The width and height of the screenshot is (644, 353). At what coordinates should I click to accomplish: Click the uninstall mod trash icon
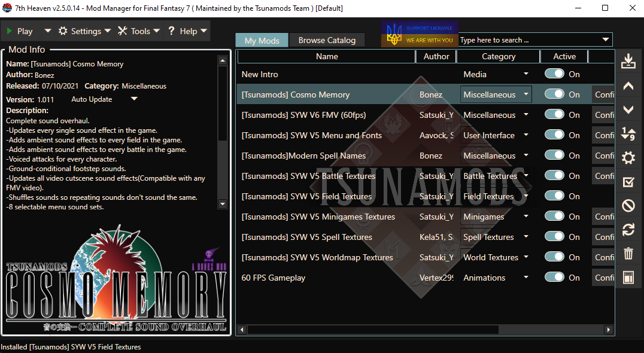click(628, 253)
